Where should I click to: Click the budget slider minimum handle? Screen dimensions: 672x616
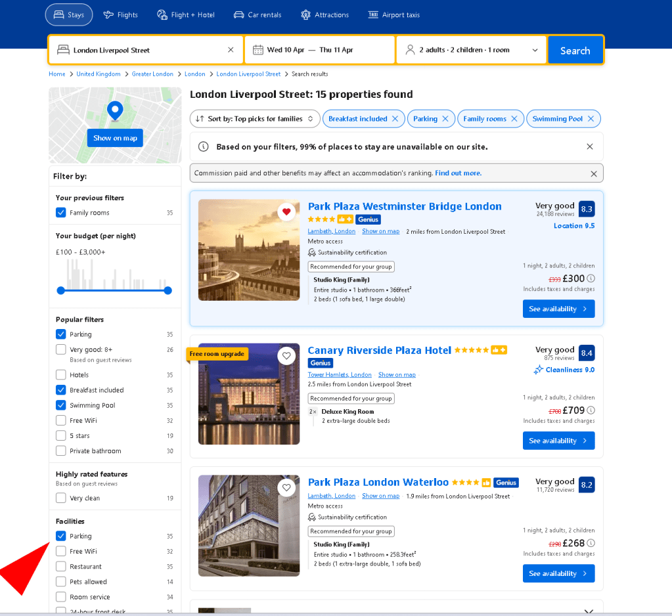pos(61,290)
